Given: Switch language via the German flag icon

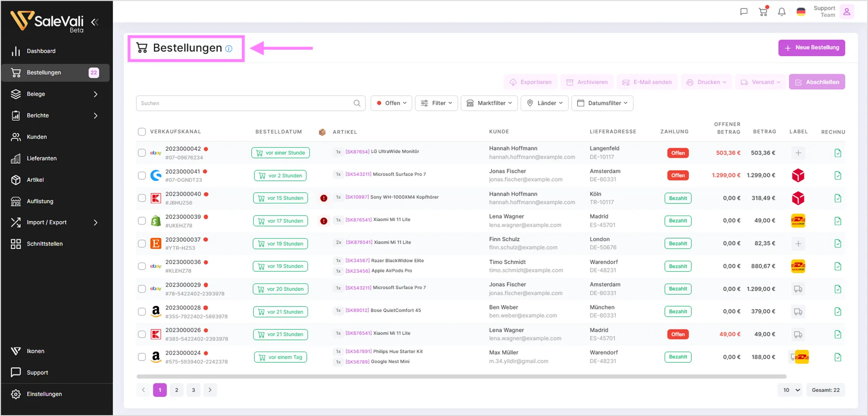Looking at the screenshot, I should pos(801,12).
